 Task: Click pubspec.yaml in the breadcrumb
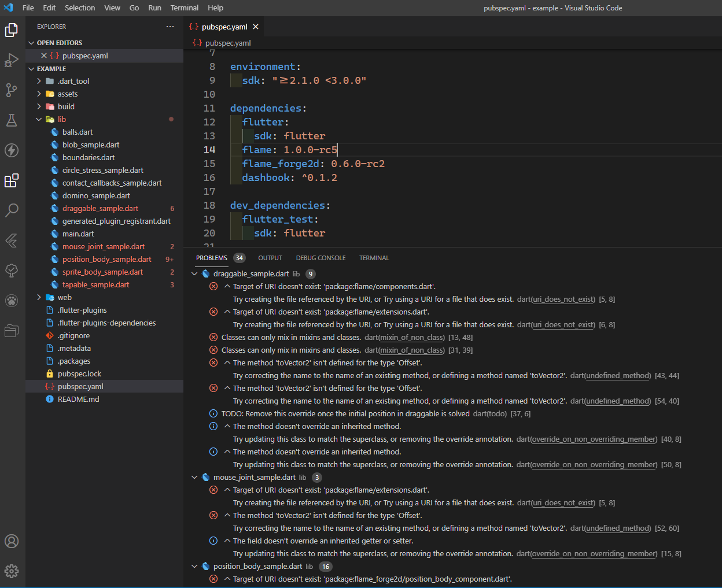pos(228,43)
